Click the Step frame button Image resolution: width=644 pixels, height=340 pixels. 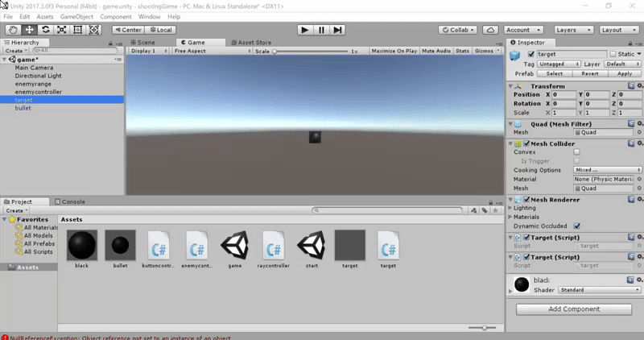point(337,30)
